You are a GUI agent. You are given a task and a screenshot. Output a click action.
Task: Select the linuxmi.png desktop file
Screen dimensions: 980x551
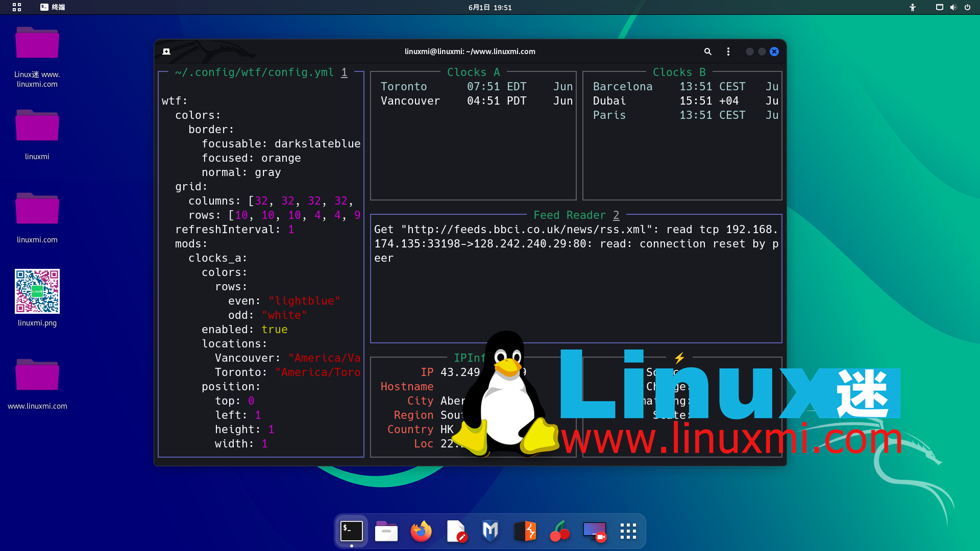[37, 292]
